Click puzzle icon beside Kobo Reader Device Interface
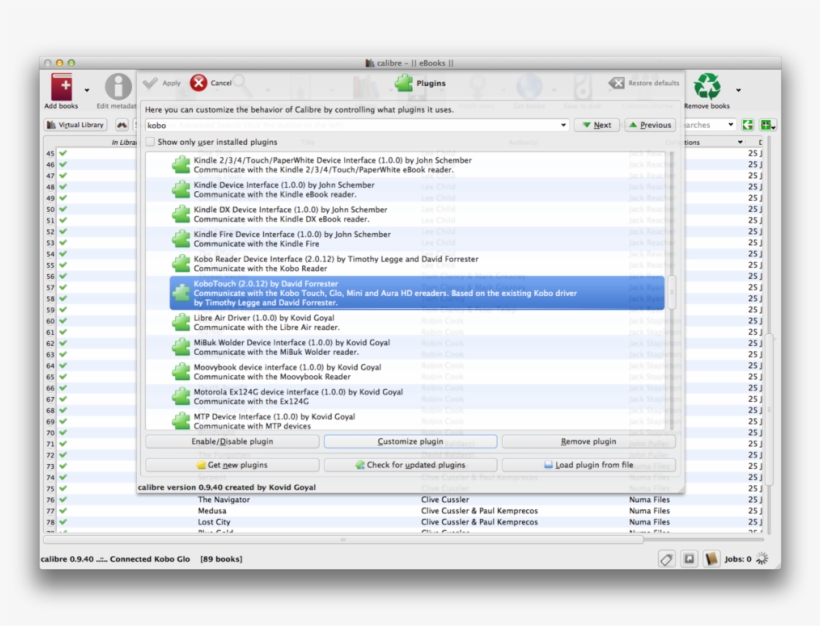820x626 pixels. click(x=181, y=263)
